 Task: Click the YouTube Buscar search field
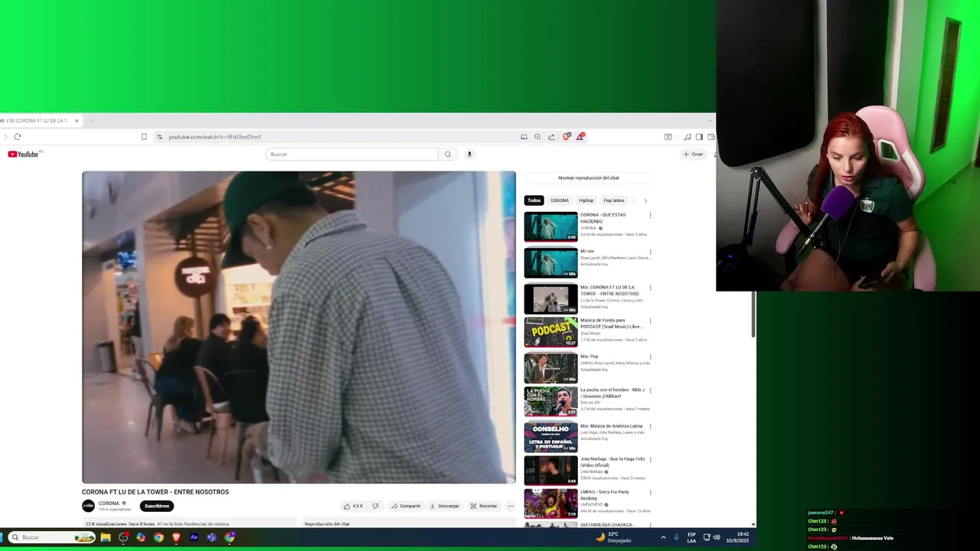pos(352,154)
